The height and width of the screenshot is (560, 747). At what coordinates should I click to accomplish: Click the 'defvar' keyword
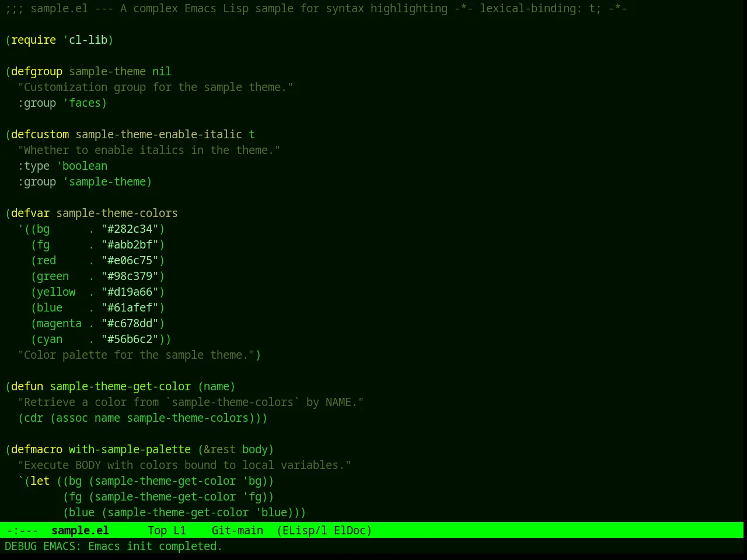[x=30, y=213]
